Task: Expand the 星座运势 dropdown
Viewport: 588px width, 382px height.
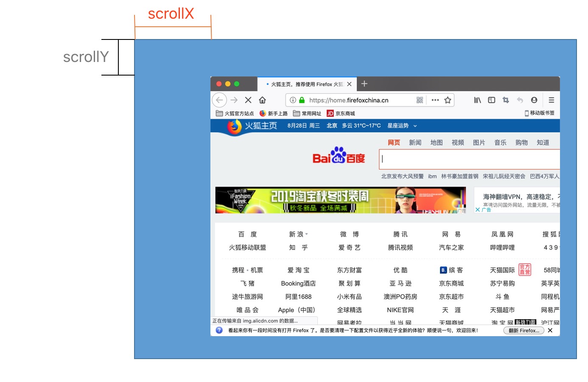Action: click(x=415, y=126)
